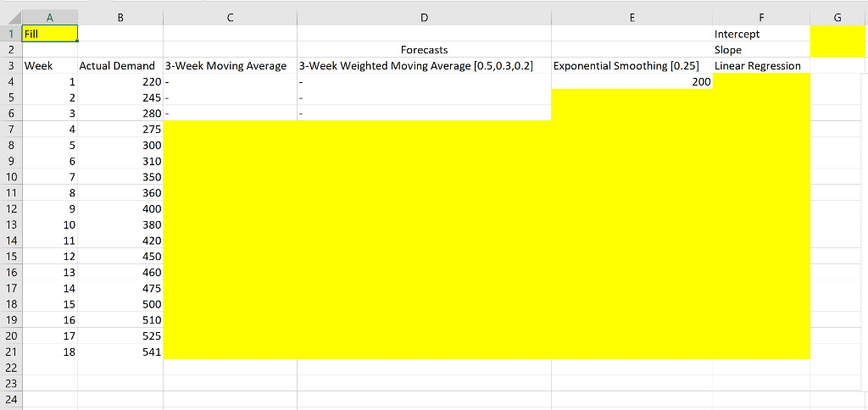This screenshot has width=868, height=410.
Task: Click the 'Week' header cell
Action: point(50,66)
